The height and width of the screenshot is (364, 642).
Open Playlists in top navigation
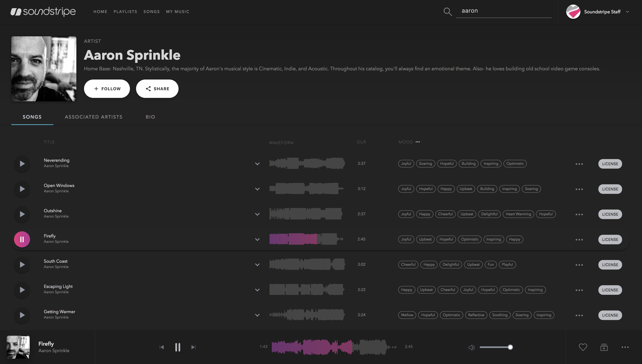click(125, 12)
